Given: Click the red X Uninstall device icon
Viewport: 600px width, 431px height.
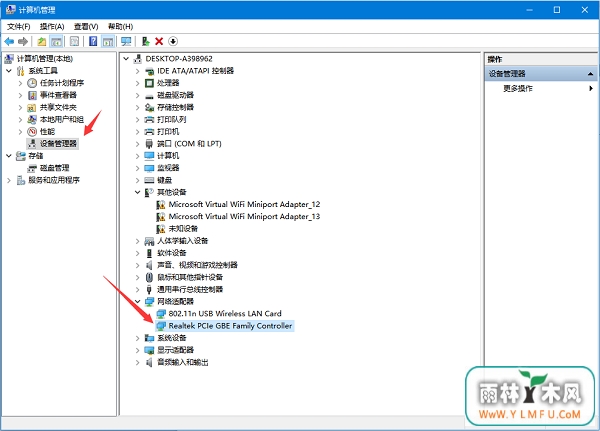Looking at the screenshot, I should [159, 41].
